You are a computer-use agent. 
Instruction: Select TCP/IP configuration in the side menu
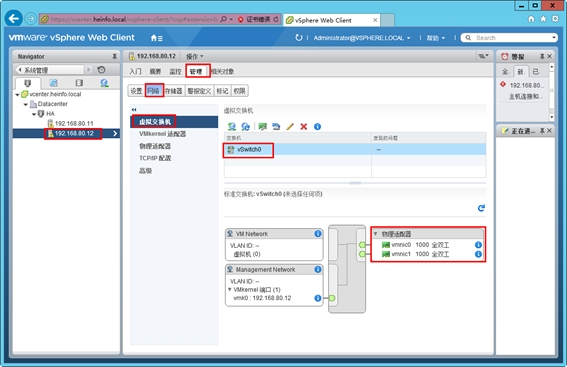point(155,158)
